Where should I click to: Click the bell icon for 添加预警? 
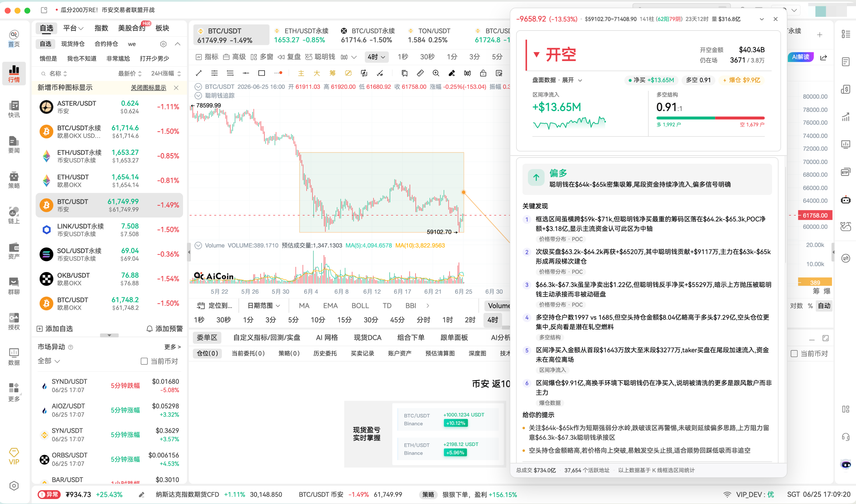tap(149, 329)
